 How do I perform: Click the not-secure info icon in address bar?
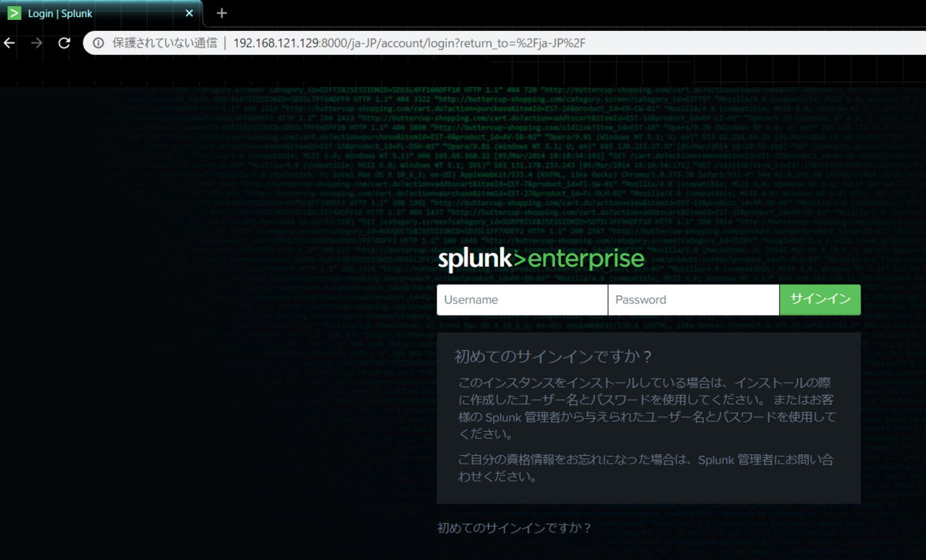point(99,42)
